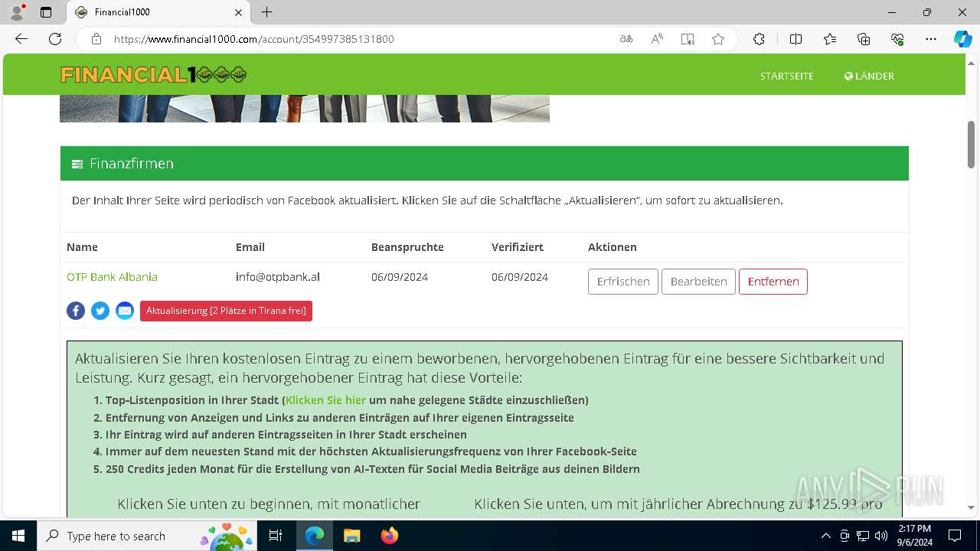Open the extensions puzzle icon

(759, 39)
